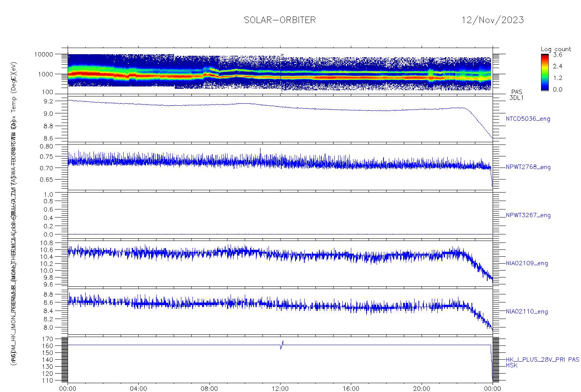Viewport: 581px width, 392px height.
Task: Click the PAS 3DL1 spectrogram label
Action: point(516,95)
